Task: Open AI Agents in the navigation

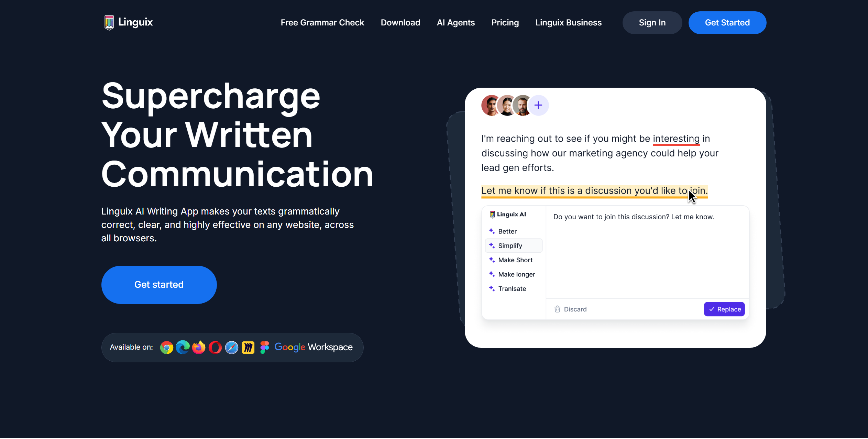Action: 455,23
